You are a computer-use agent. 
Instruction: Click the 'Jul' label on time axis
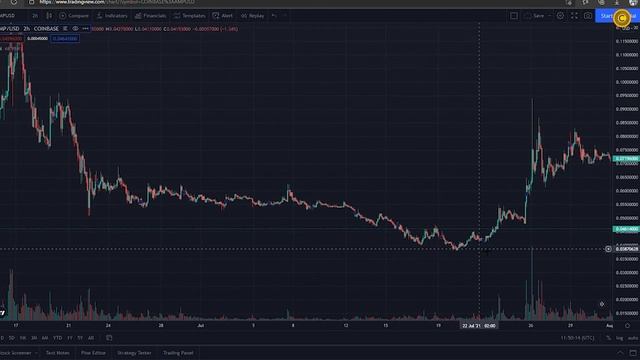tap(200, 326)
